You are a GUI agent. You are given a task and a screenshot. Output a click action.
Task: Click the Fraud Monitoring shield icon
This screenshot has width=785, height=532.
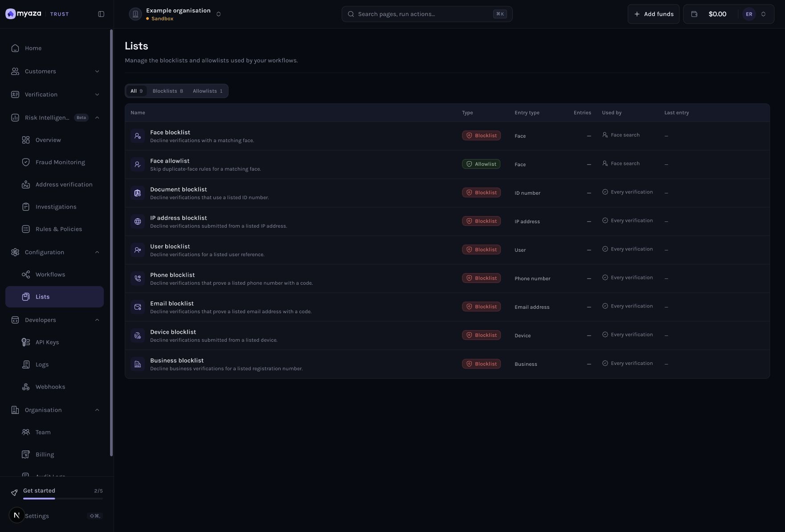(26, 162)
